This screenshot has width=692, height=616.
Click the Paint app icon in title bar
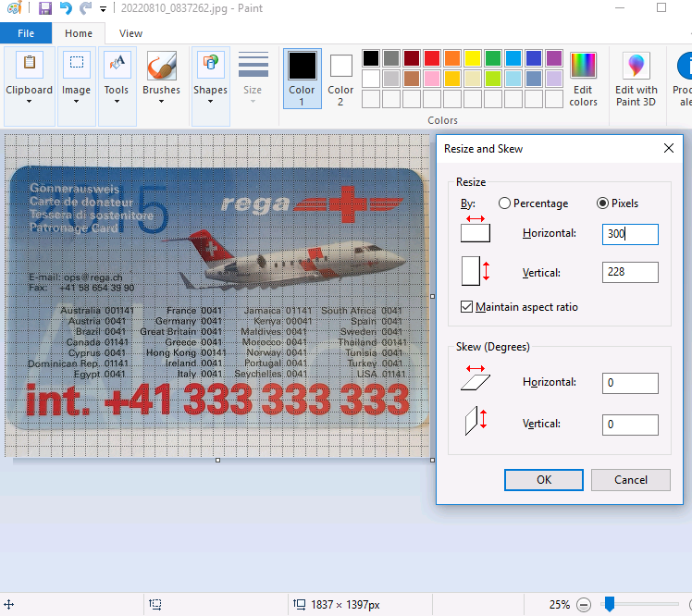14,8
